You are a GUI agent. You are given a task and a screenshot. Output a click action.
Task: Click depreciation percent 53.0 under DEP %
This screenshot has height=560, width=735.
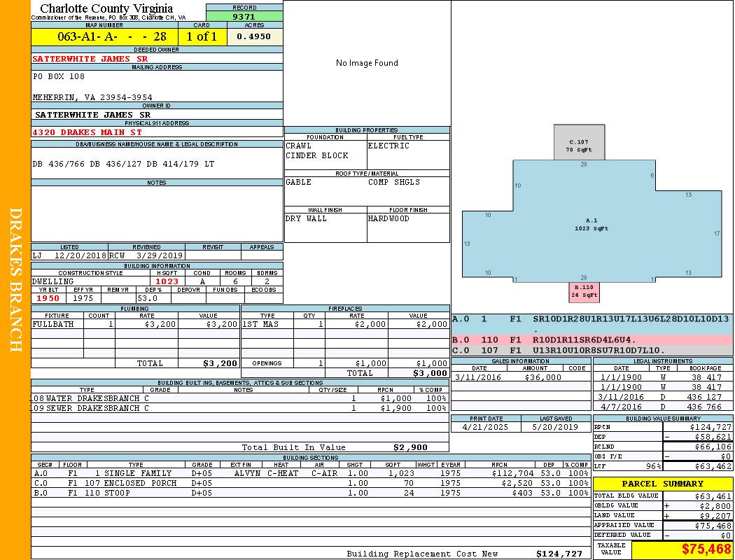(x=148, y=298)
